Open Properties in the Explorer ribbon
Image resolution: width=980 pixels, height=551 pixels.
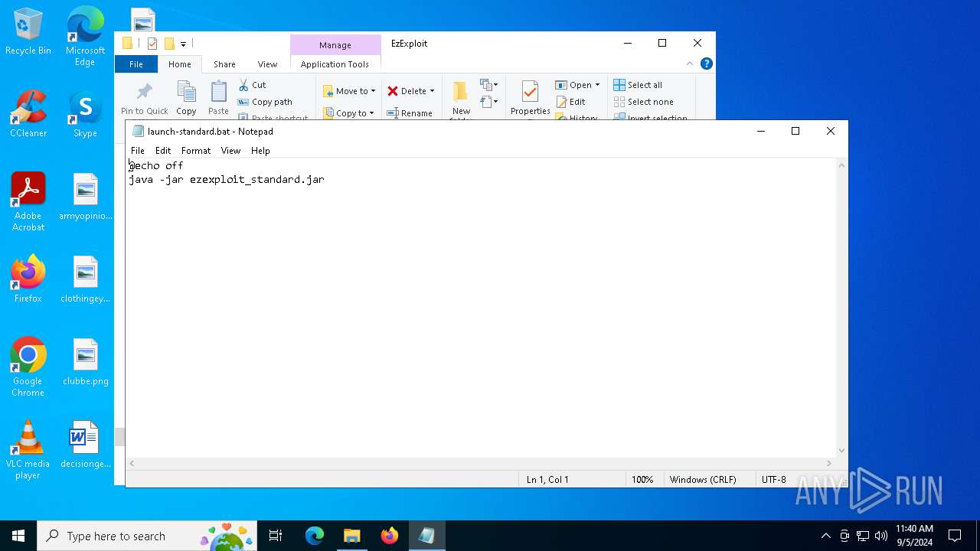(x=531, y=99)
